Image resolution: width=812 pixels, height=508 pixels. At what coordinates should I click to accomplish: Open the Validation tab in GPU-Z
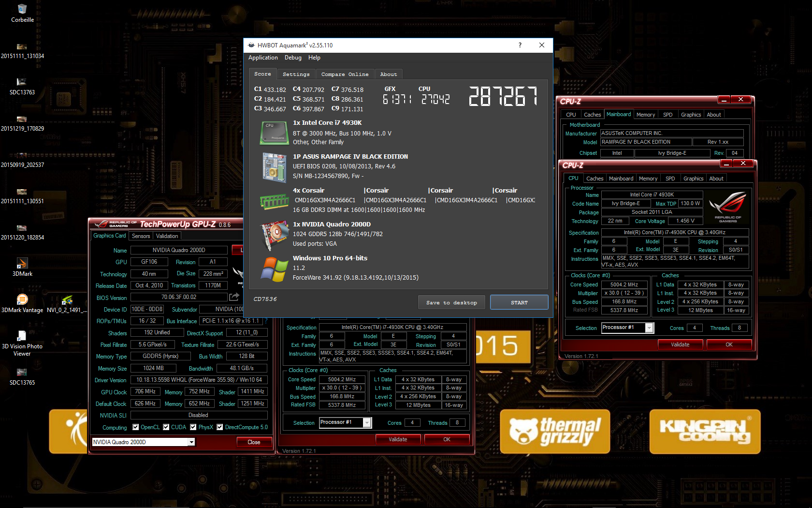click(x=167, y=236)
